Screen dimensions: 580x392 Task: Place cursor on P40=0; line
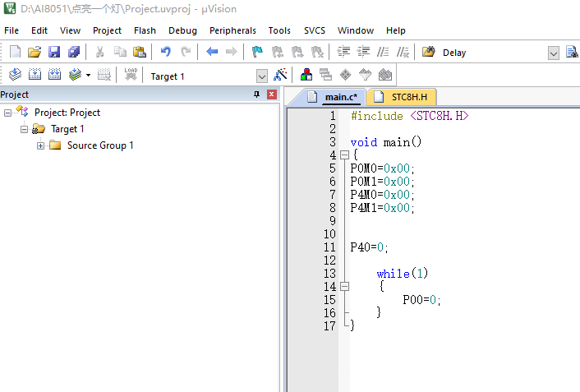click(369, 247)
